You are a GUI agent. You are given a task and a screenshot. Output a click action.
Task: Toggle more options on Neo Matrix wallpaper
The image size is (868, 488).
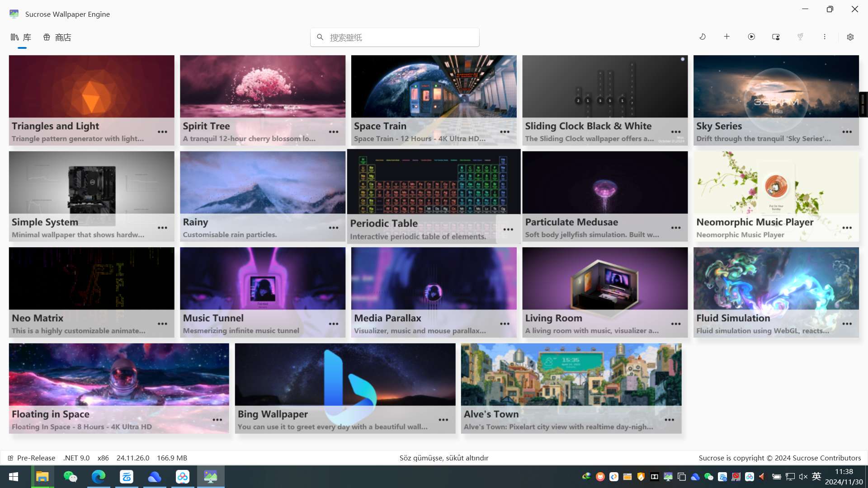tap(162, 324)
